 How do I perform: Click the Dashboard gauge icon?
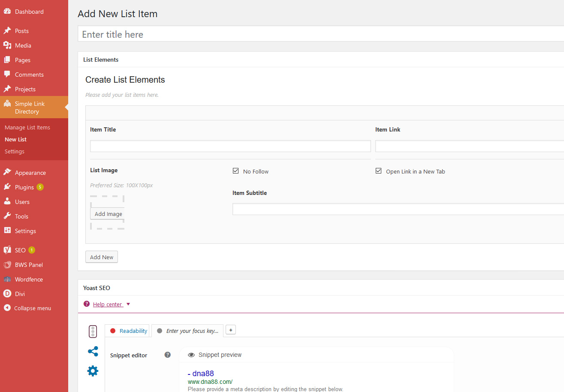click(7, 12)
